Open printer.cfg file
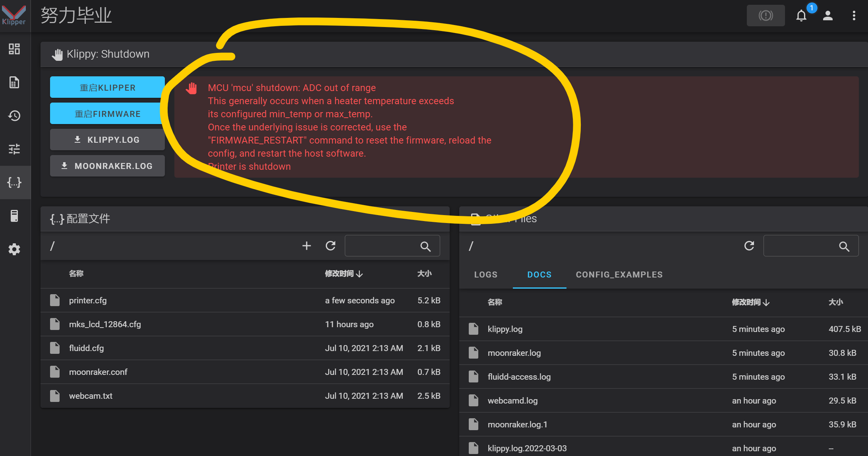868x456 pixels. pyautogui.click(x=245, y=300)
